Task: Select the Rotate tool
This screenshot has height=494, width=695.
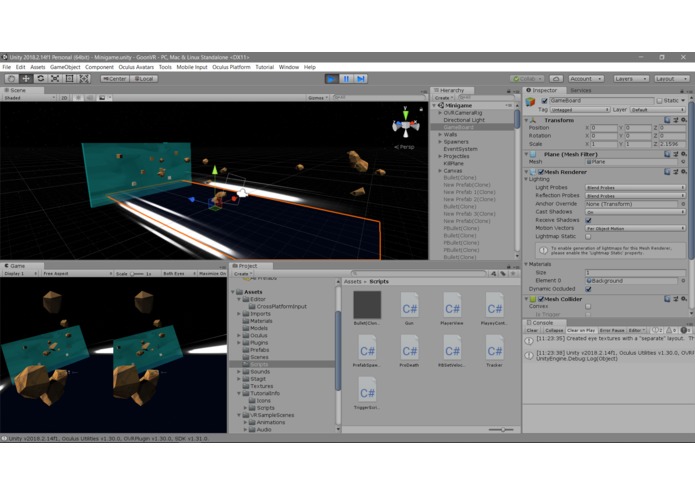Action: [x=41, y=78]
